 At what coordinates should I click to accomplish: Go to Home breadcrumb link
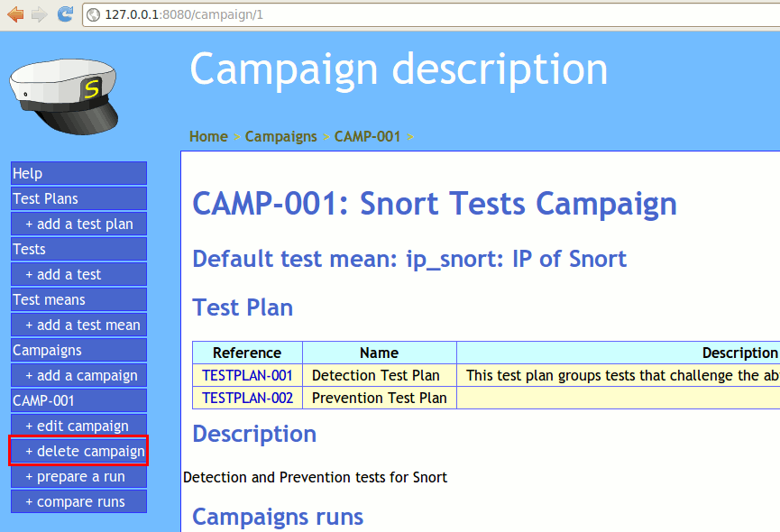[208, 136]
